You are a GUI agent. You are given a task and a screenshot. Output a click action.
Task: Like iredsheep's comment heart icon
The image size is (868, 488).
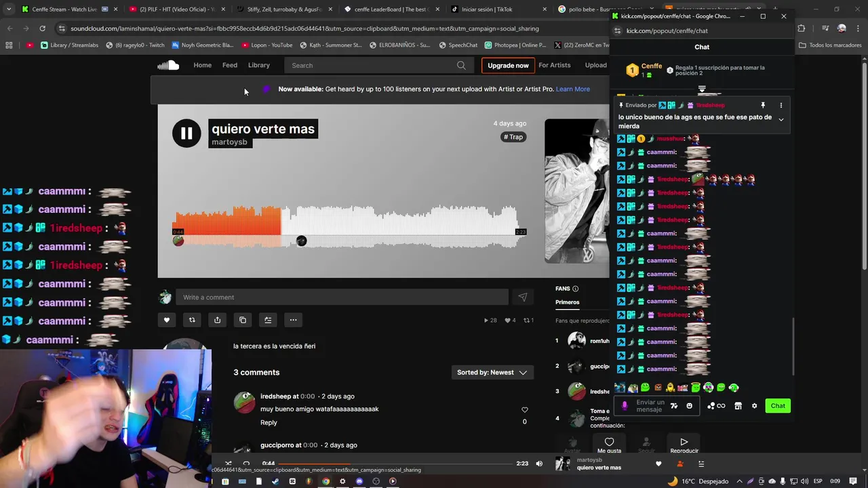[x=524, y=410]
